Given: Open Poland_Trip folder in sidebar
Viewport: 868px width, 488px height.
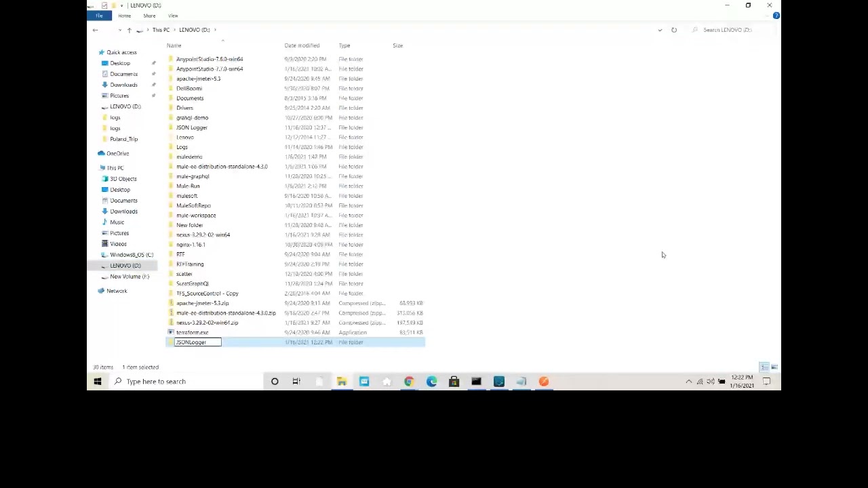Looking at the screenshot, I should click(123, 139).
